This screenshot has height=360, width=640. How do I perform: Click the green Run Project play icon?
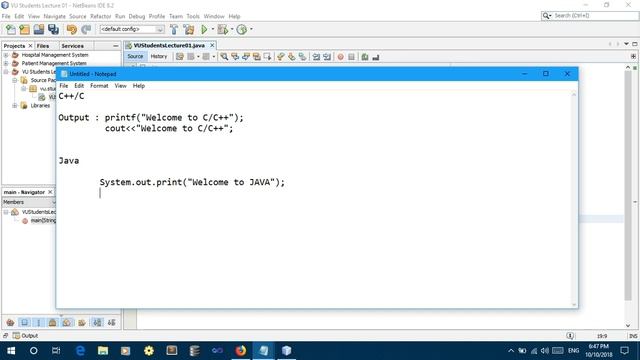tap(204, 29)
